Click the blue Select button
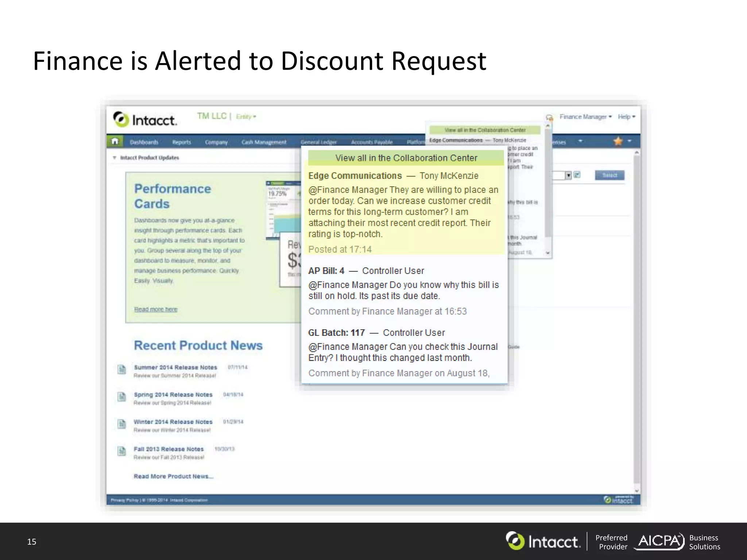 [609, 175]
